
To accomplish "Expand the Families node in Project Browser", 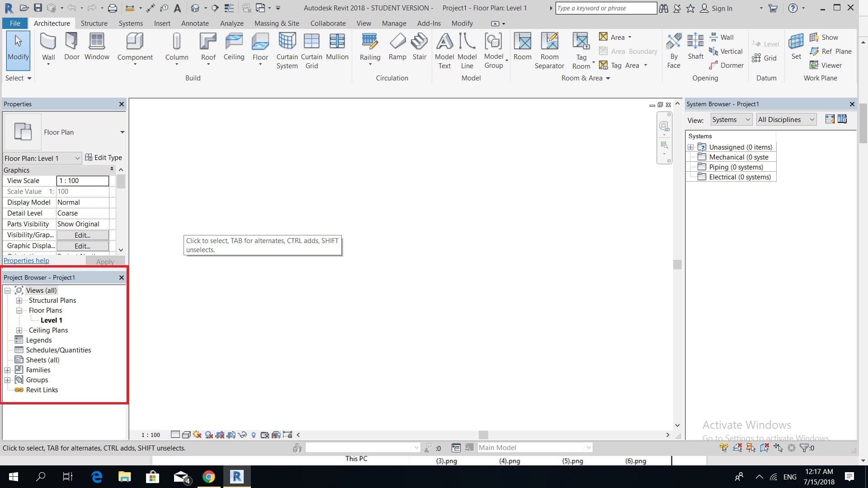I will (x=7, y=370).
